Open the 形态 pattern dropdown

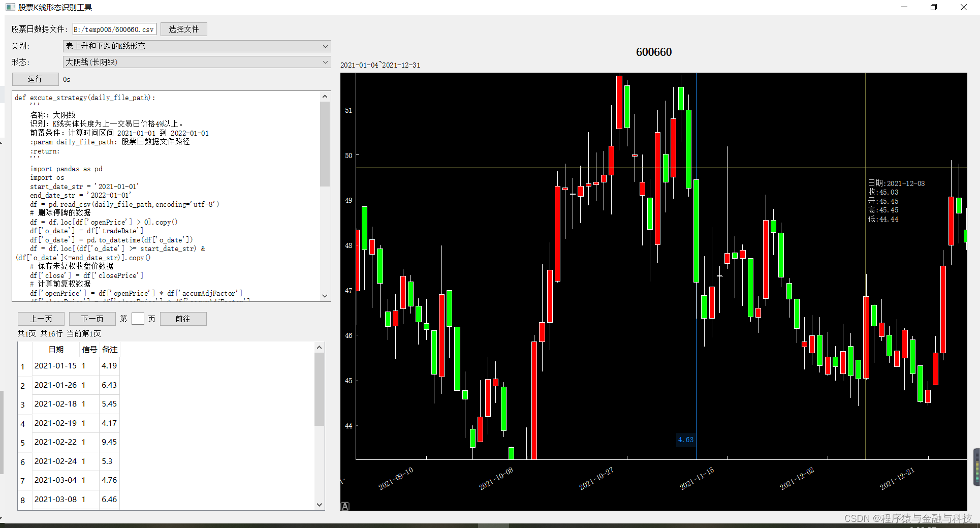(197, 62)
